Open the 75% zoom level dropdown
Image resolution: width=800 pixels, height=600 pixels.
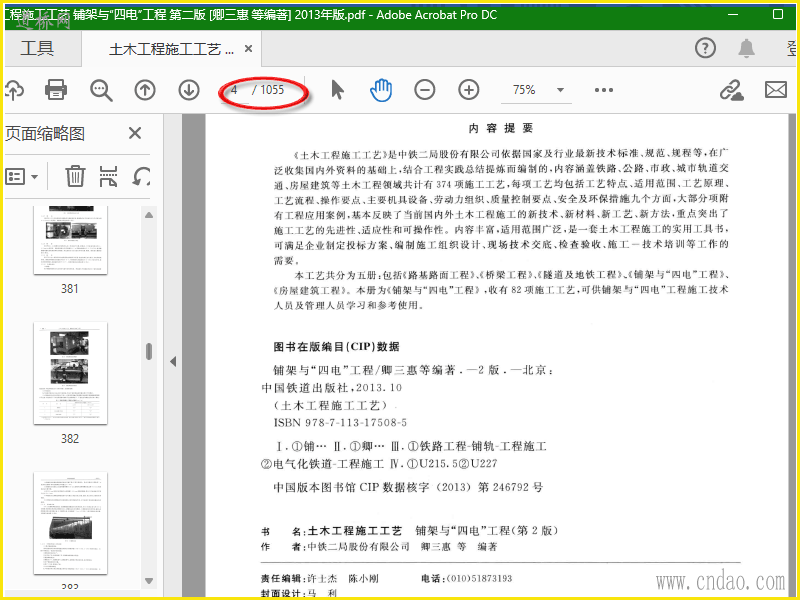(560, 90)
